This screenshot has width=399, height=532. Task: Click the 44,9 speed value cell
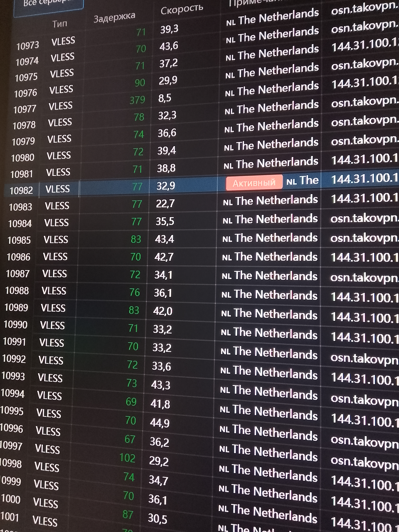point(160,423)
